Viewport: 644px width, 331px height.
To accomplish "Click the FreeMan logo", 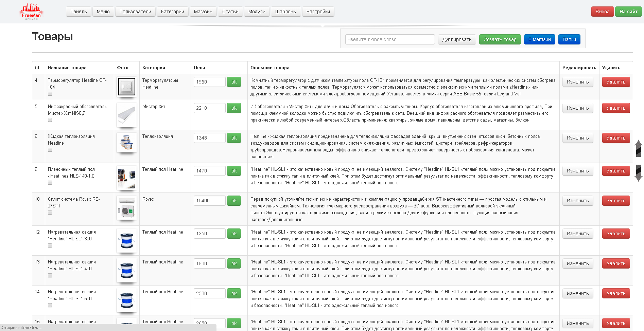I will point(32,12).
